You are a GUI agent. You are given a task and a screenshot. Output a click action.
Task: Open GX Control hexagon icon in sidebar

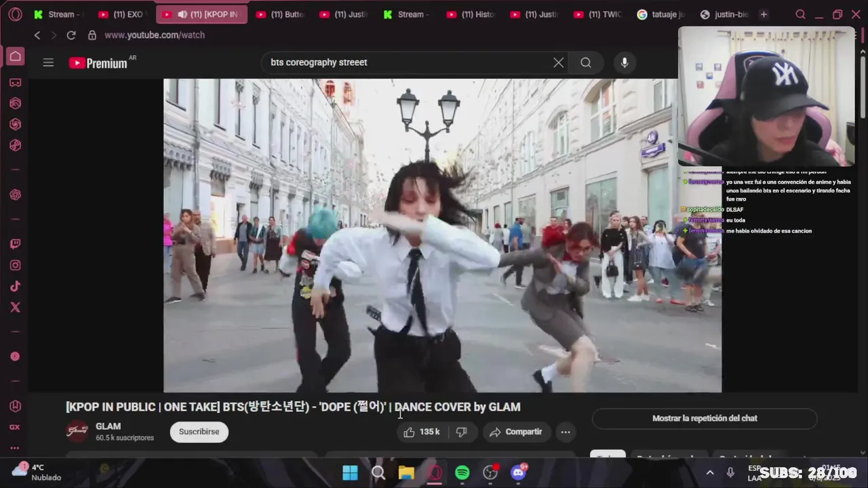(x=15, y=406)
